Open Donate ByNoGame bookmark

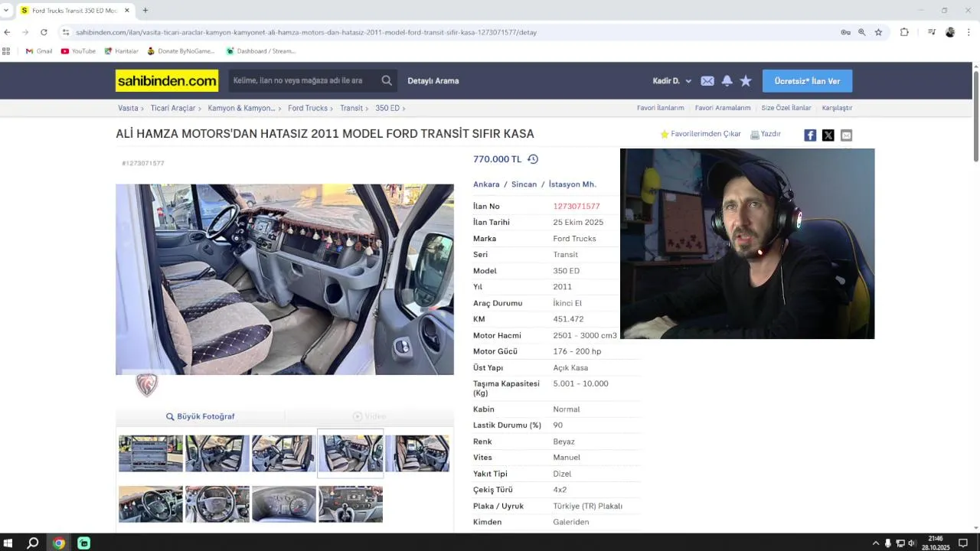coord(181,51)
